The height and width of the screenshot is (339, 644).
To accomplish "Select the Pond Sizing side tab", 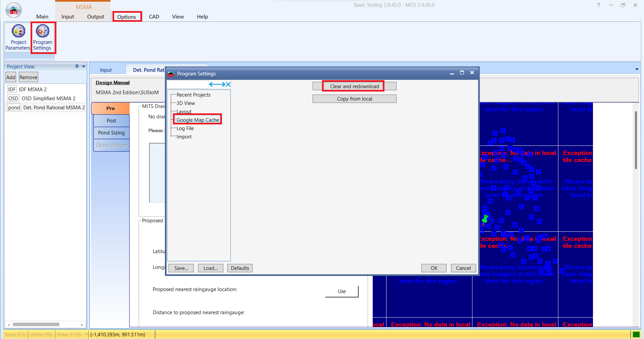I will [x=111, y=133].
